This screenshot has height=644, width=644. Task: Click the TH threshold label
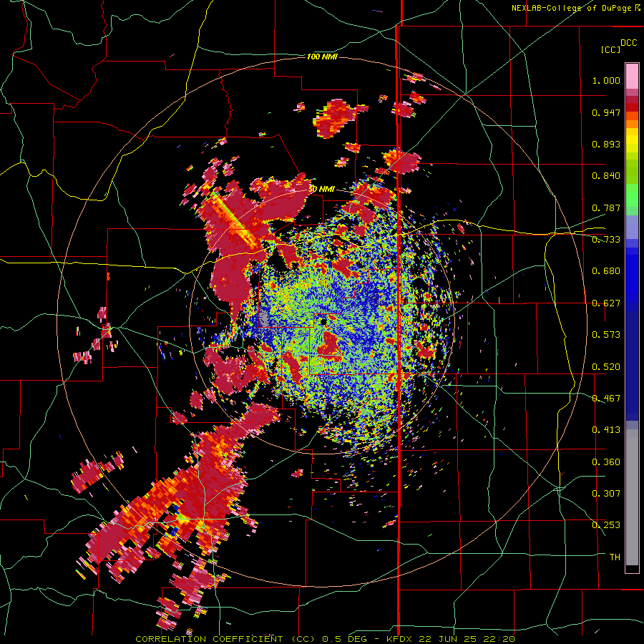click(615, 557)
